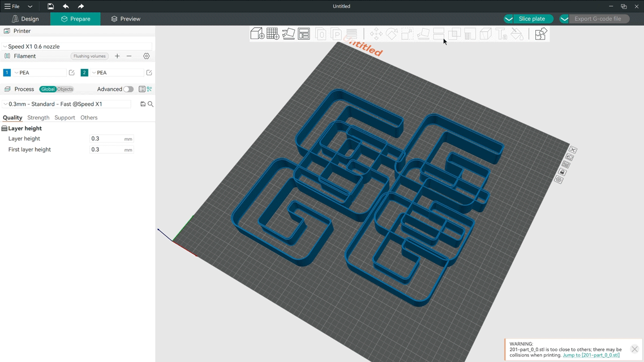Click the plate's remove X icon
Image resolution: width=644 pixels, height=362 pixels.
pyautogui.click(x=573, y=150)
